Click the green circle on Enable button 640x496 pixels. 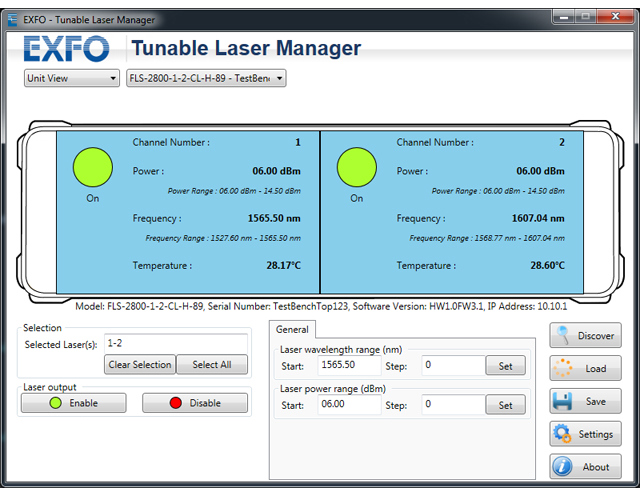[x=56, y=403]
